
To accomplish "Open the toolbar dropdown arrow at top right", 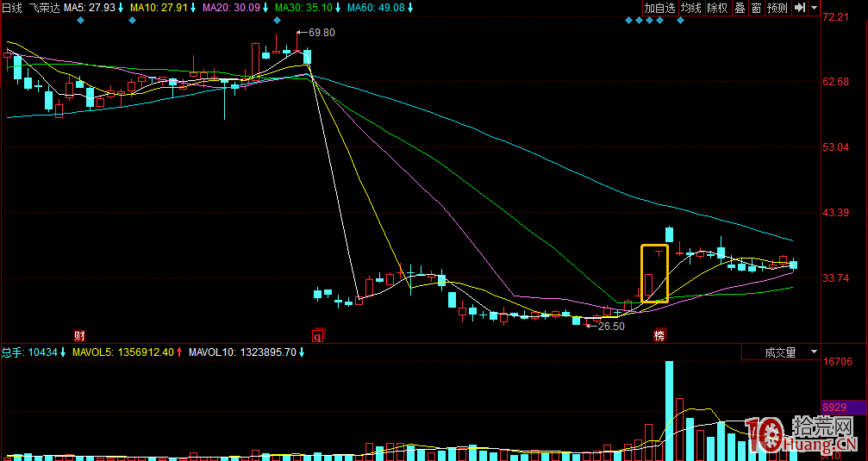I will pyautogui.click(x=815, y=8).
